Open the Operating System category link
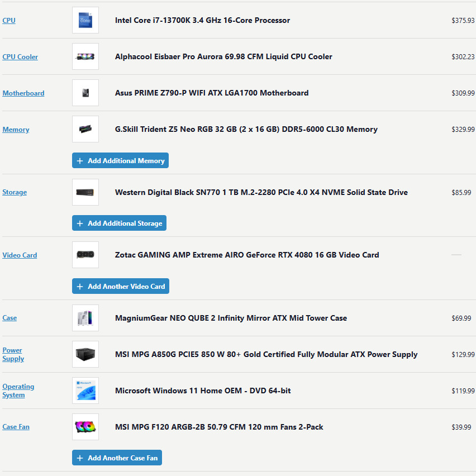 click(18, 391)
